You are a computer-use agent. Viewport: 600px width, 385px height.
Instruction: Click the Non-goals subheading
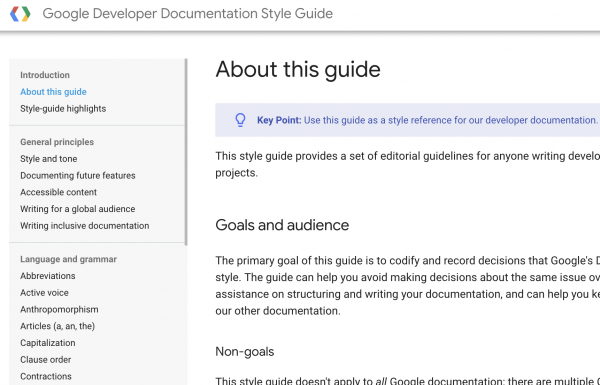click(x=245, y=351)
